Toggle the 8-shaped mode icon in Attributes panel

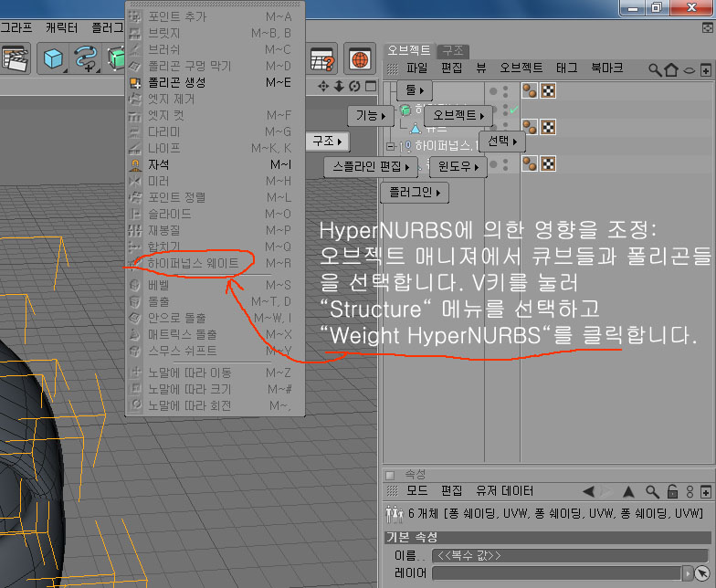[690, 491]
